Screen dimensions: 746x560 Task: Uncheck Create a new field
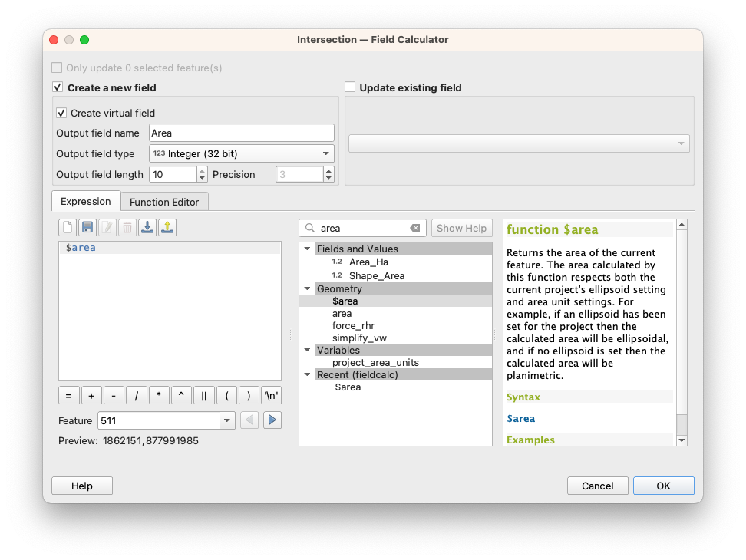(58, 87)
